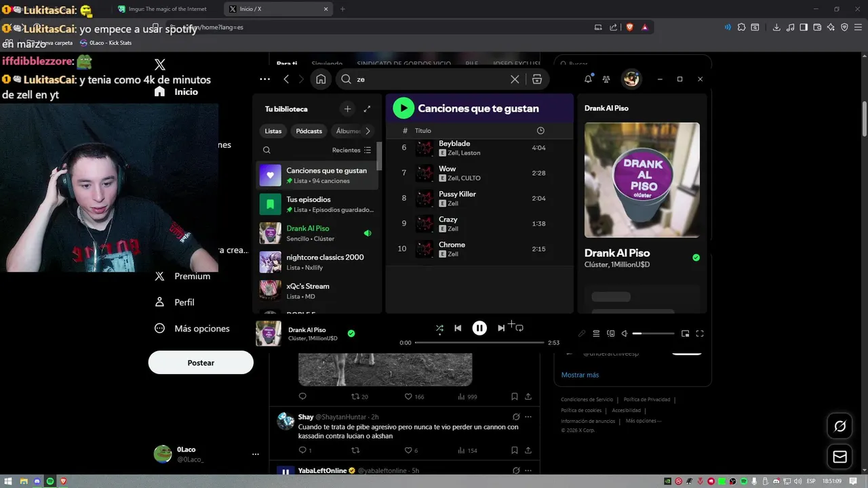Go to Inicio in X sidebar
The width and height of the screenshot is (868, 488).
[176, 91]
